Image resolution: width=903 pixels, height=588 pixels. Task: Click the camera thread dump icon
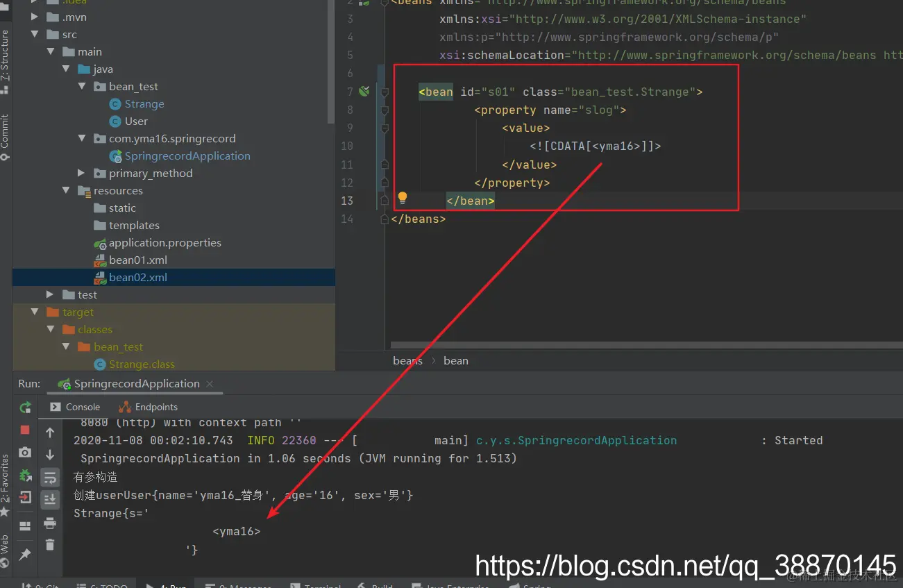[x=25, y=453]
